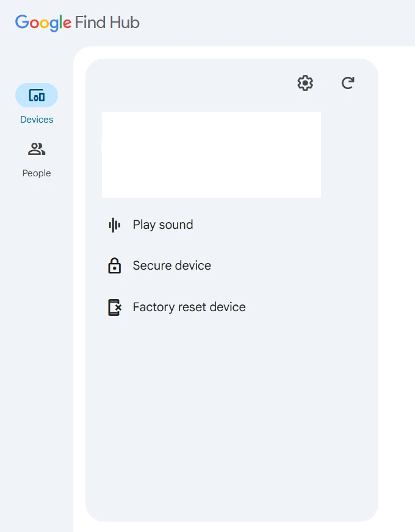Switch to the Devices tab label
Viewport: 415px width, 532px height.
37,120
